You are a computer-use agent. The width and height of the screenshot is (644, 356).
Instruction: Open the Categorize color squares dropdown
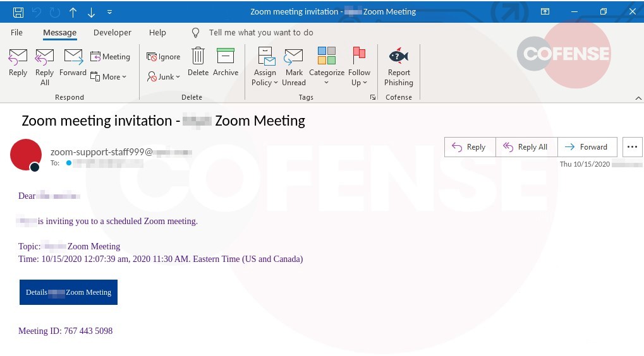327,66
